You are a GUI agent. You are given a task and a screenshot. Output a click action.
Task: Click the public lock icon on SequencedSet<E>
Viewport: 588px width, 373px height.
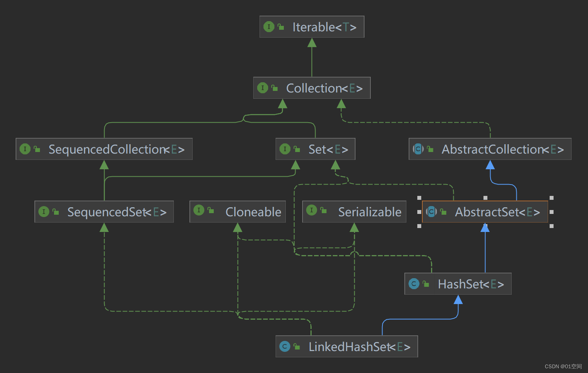[56, 212]
